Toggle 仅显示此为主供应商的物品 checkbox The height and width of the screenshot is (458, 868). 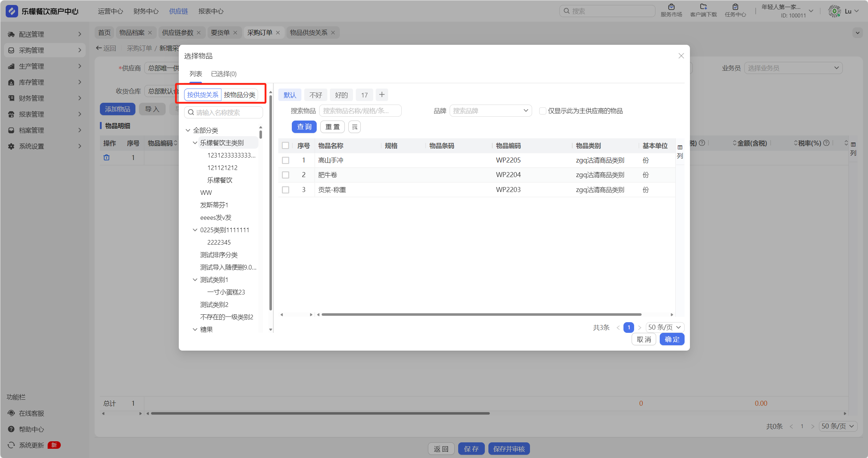coord(542,111)
